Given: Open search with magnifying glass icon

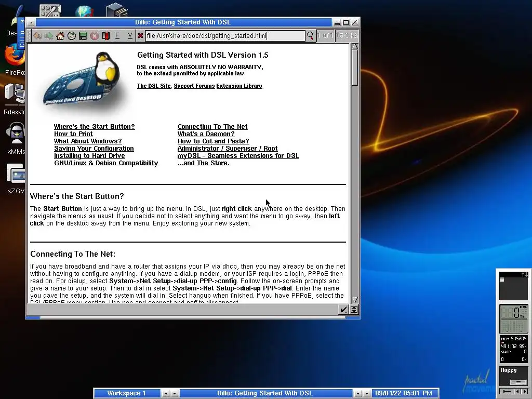Looking at the screenshot, I should point(310,36).
